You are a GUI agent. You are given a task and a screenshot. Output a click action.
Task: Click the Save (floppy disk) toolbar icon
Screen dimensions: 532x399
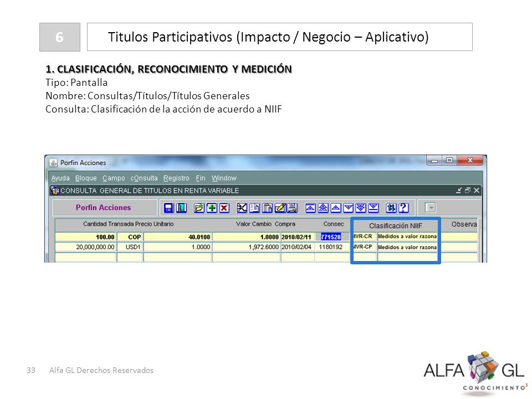tap(168, 208)
